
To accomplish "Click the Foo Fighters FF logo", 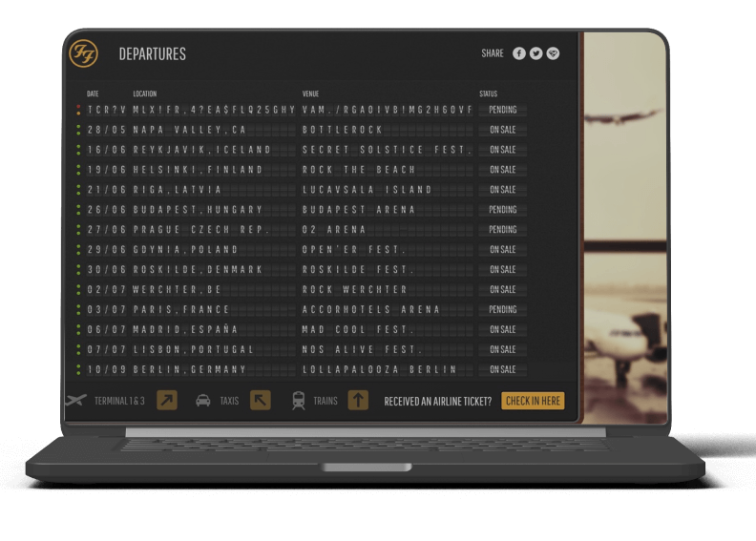I will pyautogui.click(x=84, y=53).
